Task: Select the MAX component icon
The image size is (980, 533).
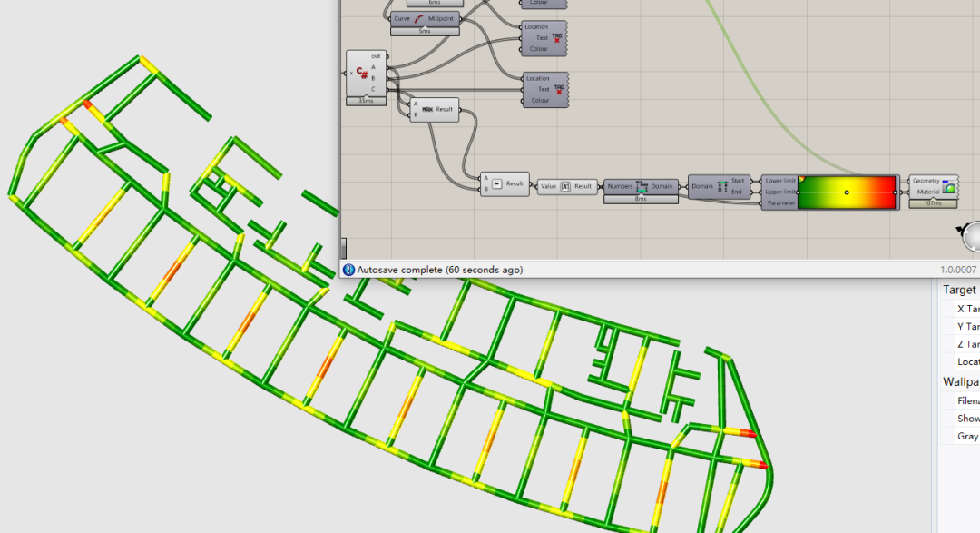Action: [427, 110]
